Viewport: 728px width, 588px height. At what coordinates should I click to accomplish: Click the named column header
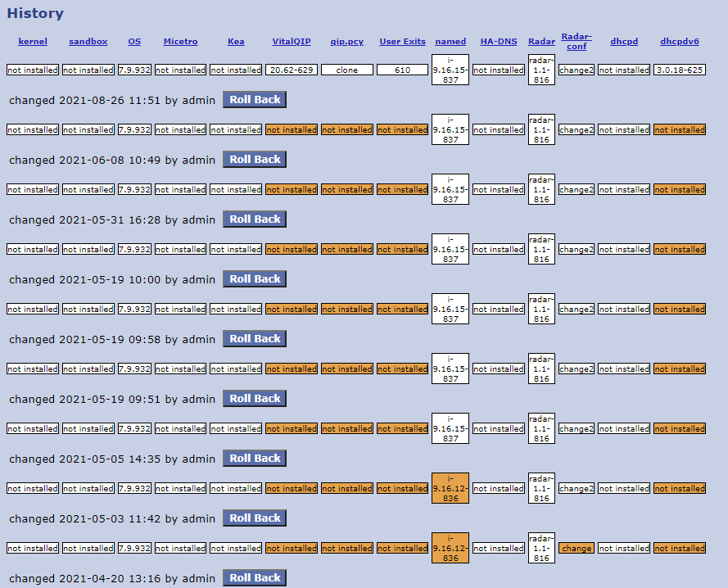coord(450,42)
